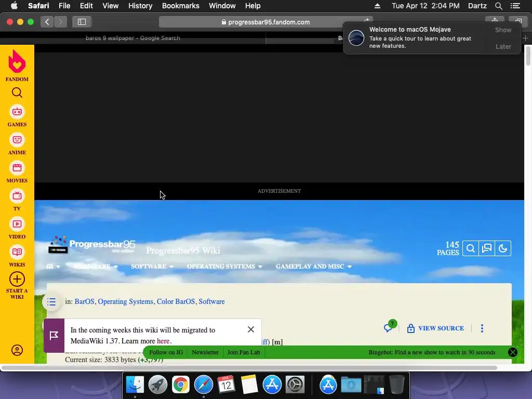The height and width of the screenshot is (399, 532).
Task: Open the Wikis section icon
Action: tap(17, 252)
